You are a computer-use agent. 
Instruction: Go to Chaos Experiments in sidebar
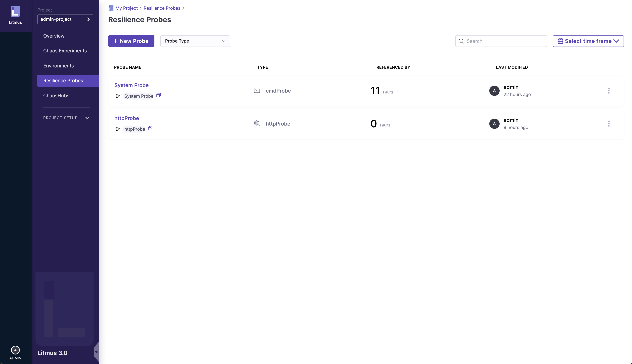pyautogui.click(x=65, y=51)
